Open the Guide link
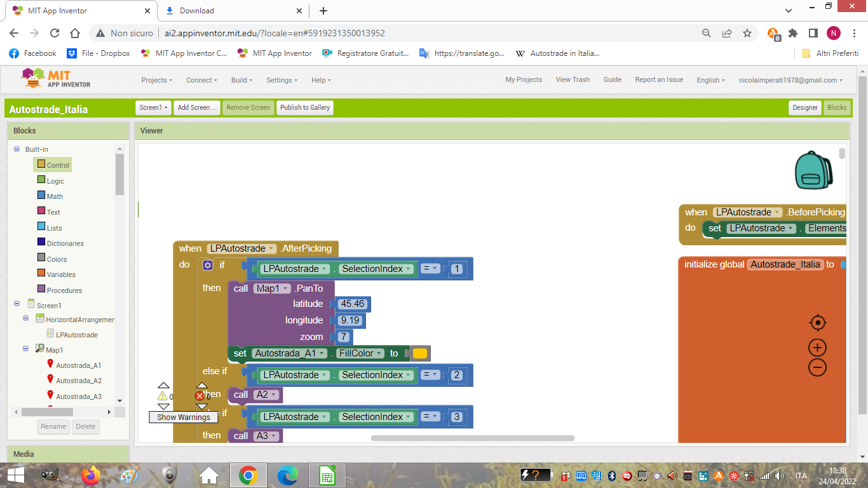This screenshot has width=868, height=488. [x=612, y=80]
